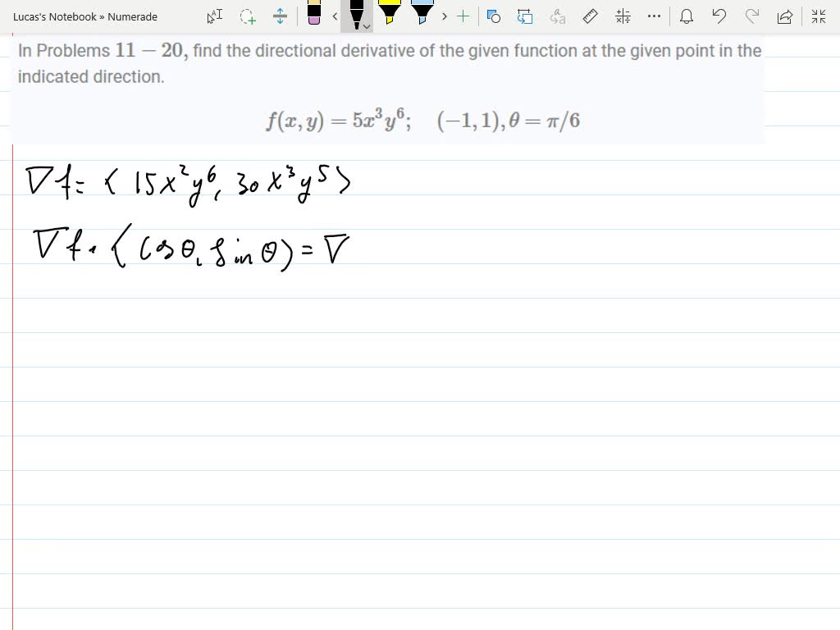Launch the math assistant
This screenshot has width=840, height=630.
tap(623, 16)
